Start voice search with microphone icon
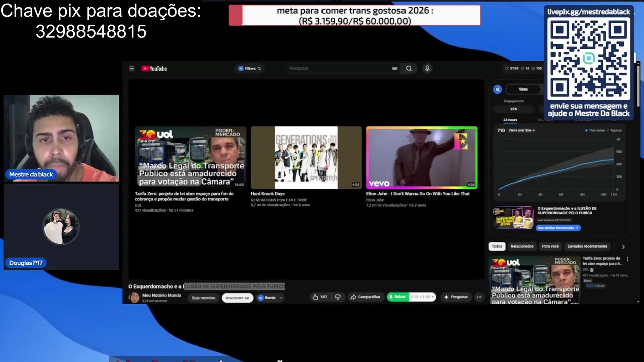644x362 pixels. tap(427, 69)
